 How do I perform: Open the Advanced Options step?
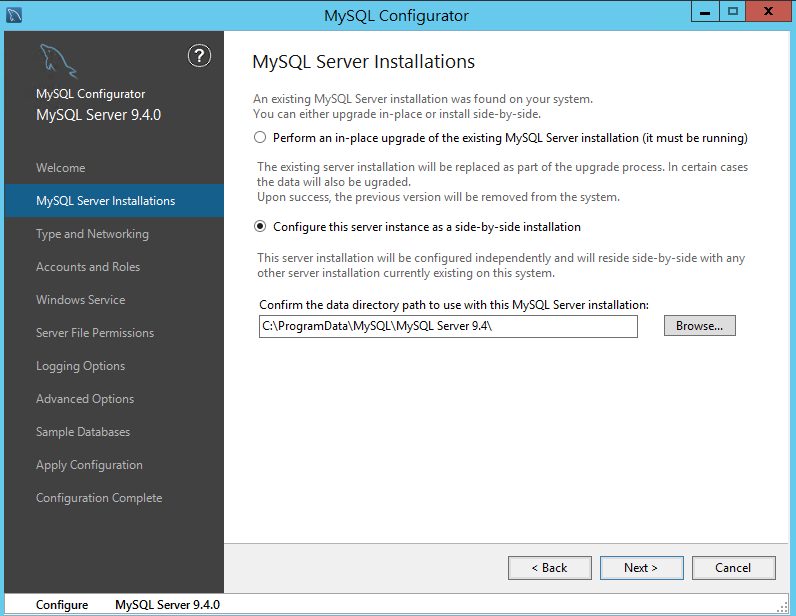(85, 399)
